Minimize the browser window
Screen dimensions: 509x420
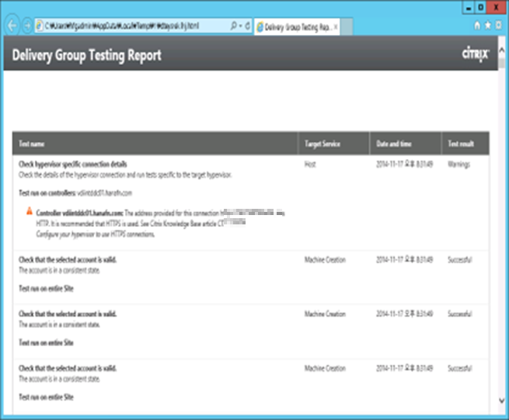pyautogui.click(x=468, y=8)
